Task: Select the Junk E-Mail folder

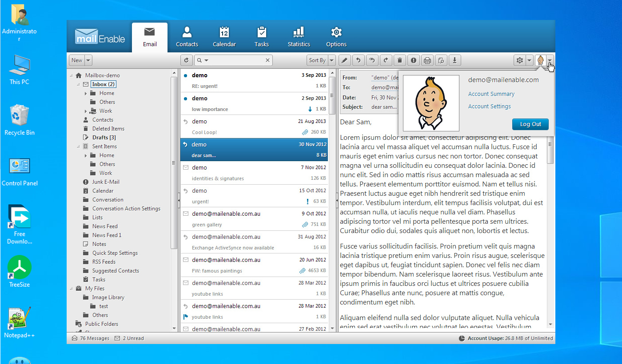Action: 106,182
